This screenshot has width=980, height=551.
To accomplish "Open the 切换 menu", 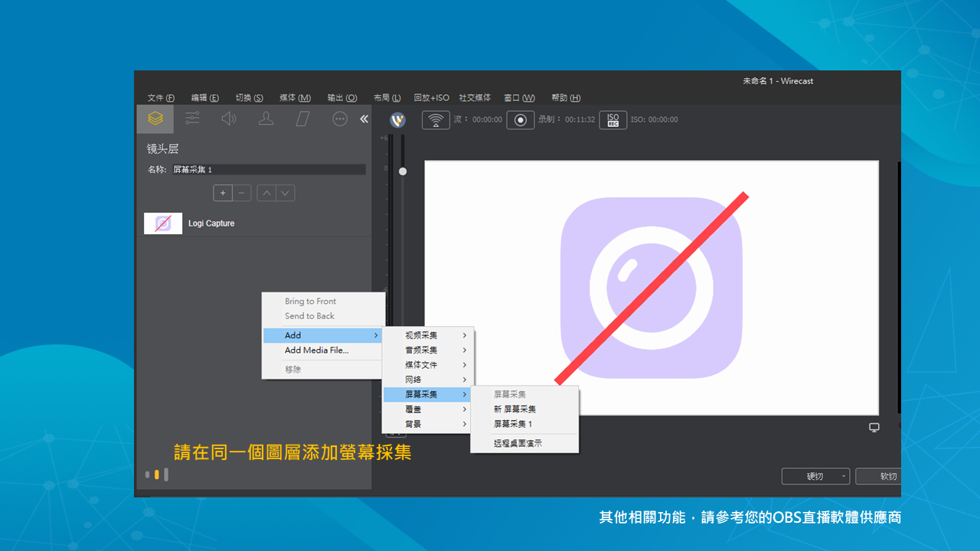I will pyautogui.click(x=249, y=98).
